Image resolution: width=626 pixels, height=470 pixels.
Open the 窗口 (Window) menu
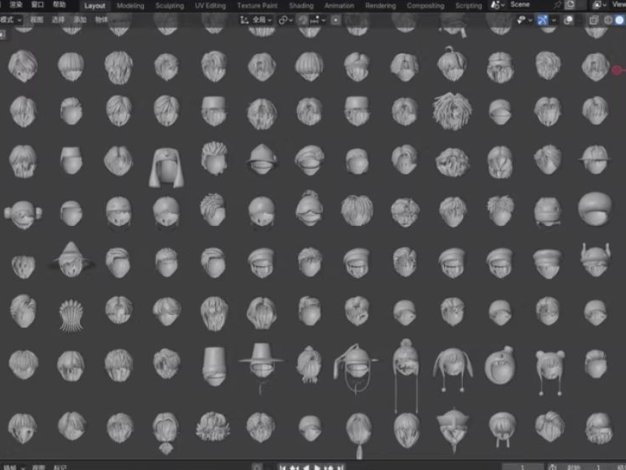(37, 5)
